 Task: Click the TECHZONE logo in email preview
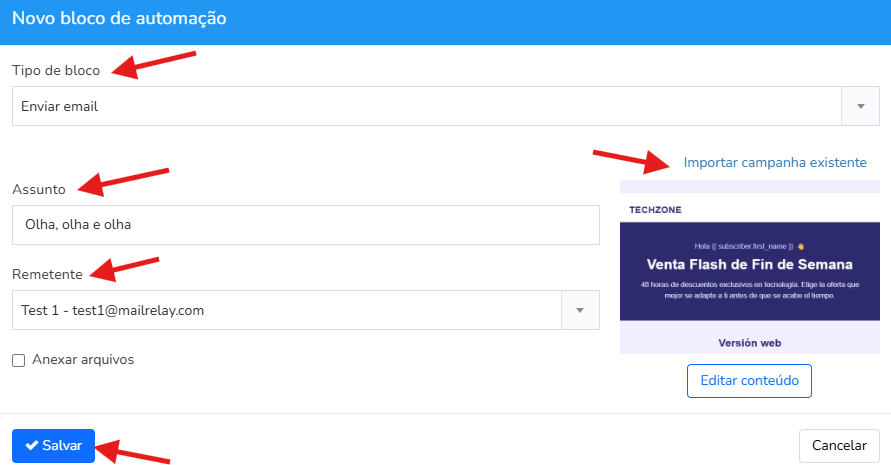[x=655, y=210]
